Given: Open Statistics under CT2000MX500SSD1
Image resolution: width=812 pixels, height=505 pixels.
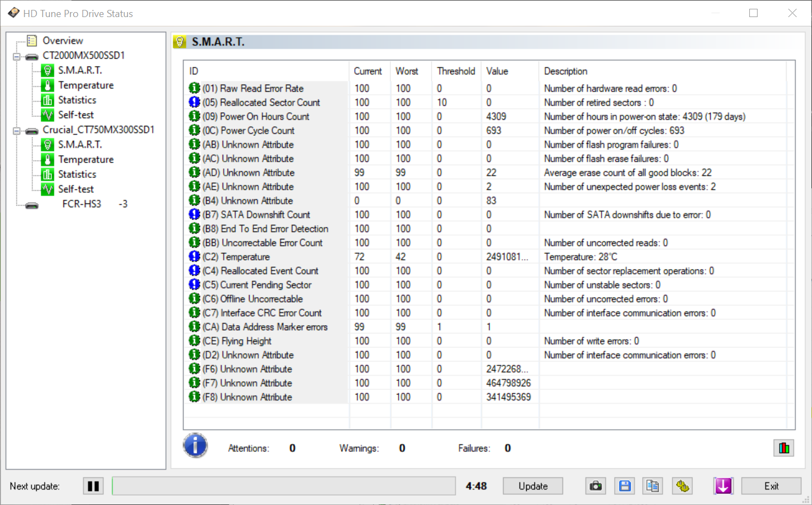Looking at the screenshot, I should coord(77,100).
